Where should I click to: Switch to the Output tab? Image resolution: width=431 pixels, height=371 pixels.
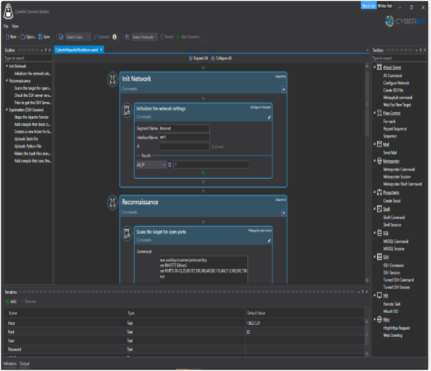[24, 364]
